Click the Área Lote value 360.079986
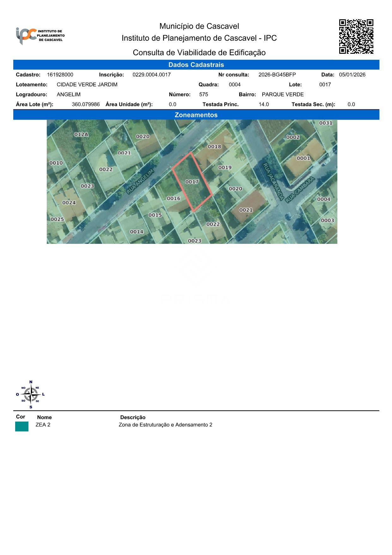 coord(86,104)
